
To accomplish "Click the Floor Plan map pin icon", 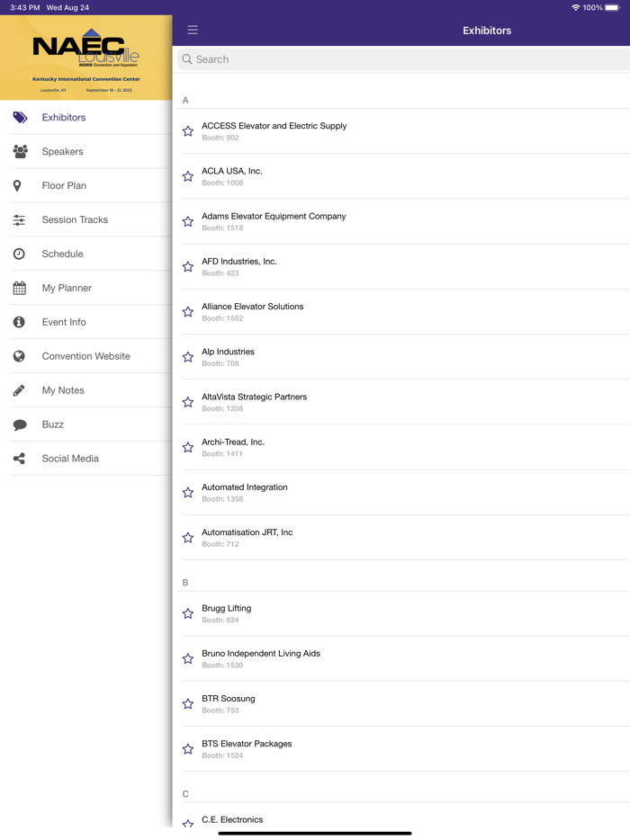I will [17, 185].
